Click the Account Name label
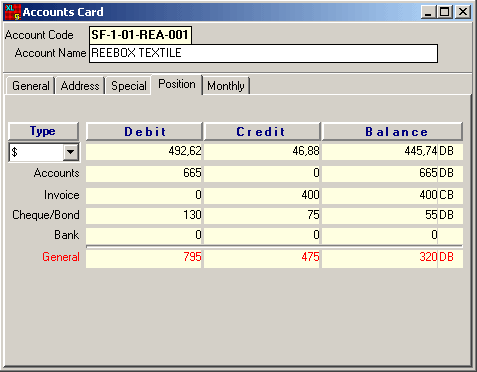477x372 pixels. 50,53
